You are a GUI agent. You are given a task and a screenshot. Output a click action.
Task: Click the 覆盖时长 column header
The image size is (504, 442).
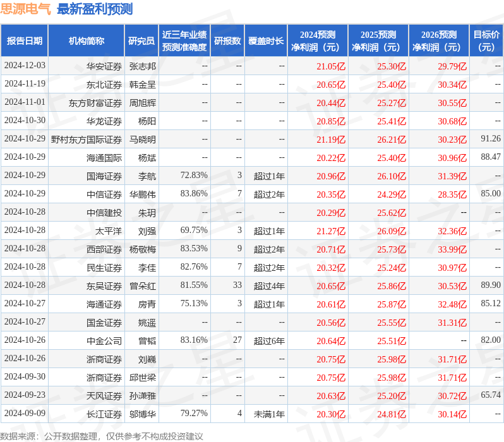[x=266, y=41]
